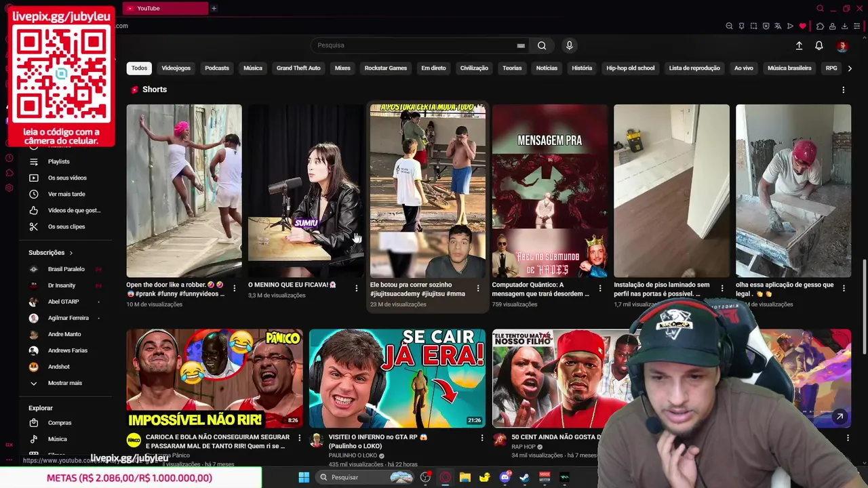The width and height of the screenshot is (868, 488).
Task: Open YouTube notifications bell
Action: pos(819,45)
